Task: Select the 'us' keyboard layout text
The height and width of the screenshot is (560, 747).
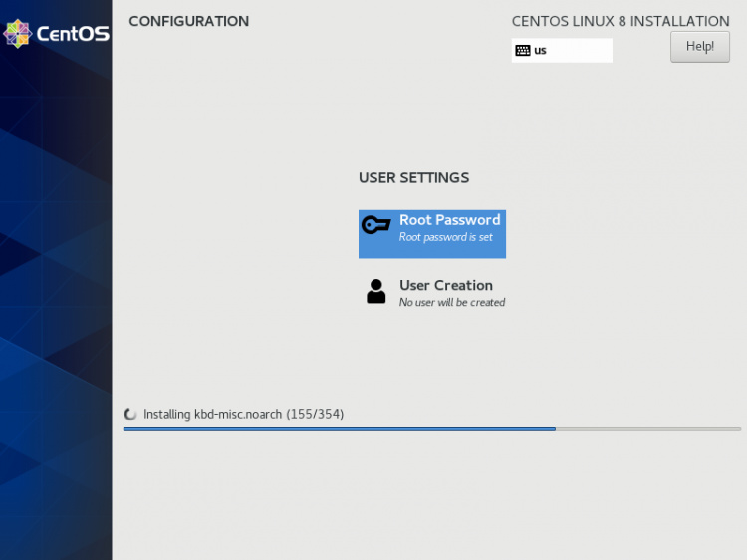Action: point(540,50)
